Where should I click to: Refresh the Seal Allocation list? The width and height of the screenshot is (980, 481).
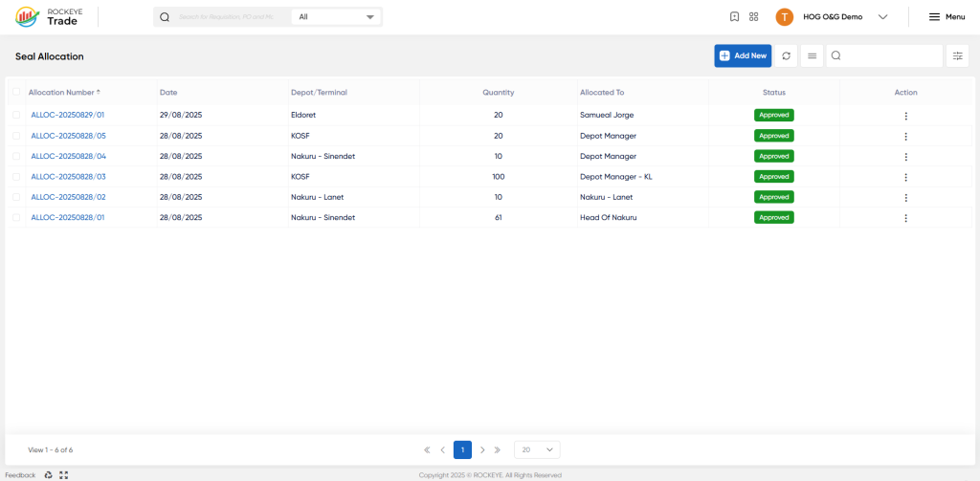coord(787,55)
